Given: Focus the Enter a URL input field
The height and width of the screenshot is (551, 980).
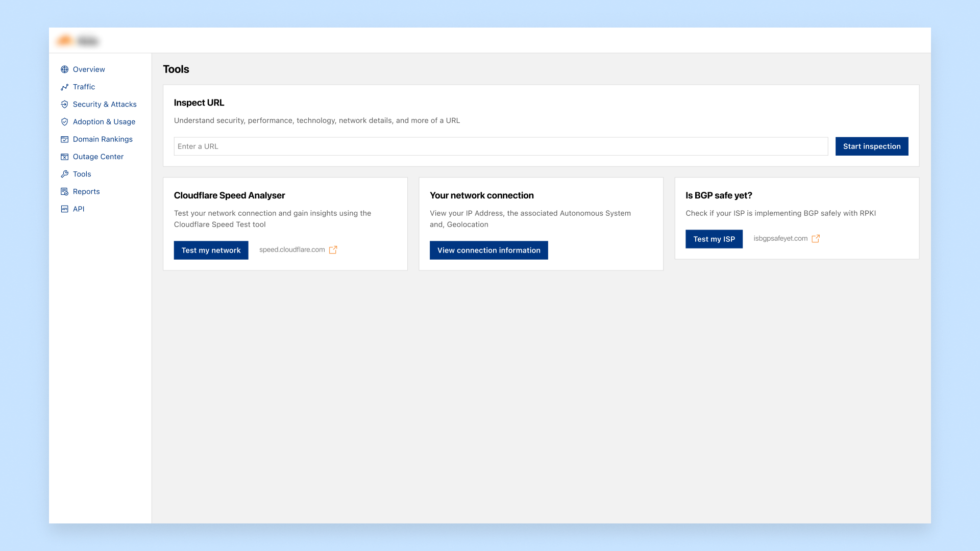Looking at the screenshot, I should click(x=500, y=146).
